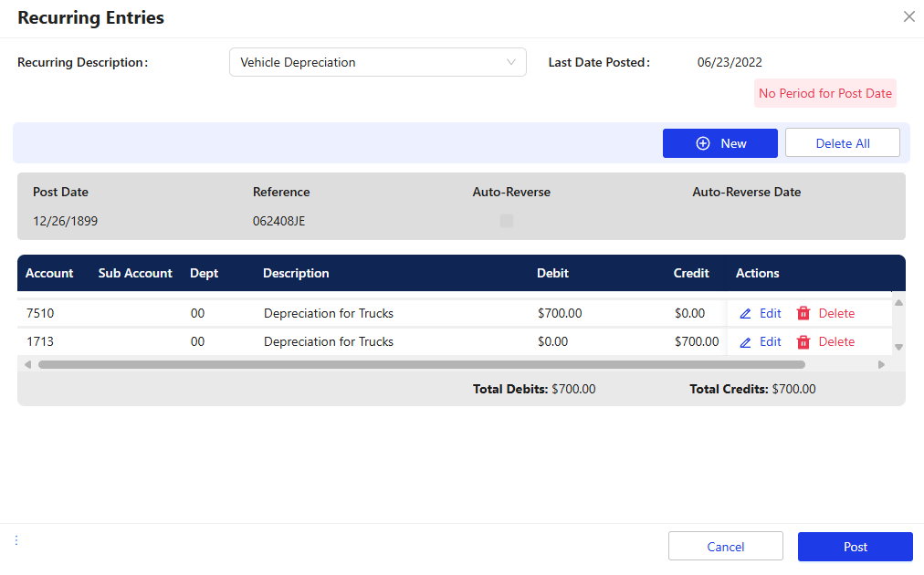Image resolution: width=924 pixels, height=575 pixels.
Task: Click the Delete All button
Action: coord(843,143)
